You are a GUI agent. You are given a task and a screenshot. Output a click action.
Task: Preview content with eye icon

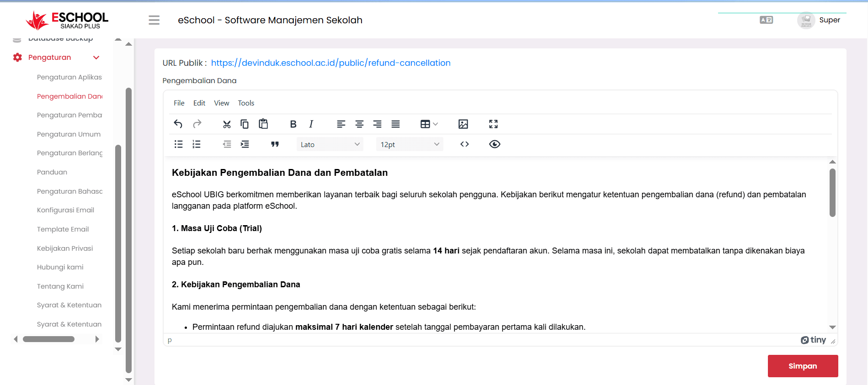tap(495, 144)
